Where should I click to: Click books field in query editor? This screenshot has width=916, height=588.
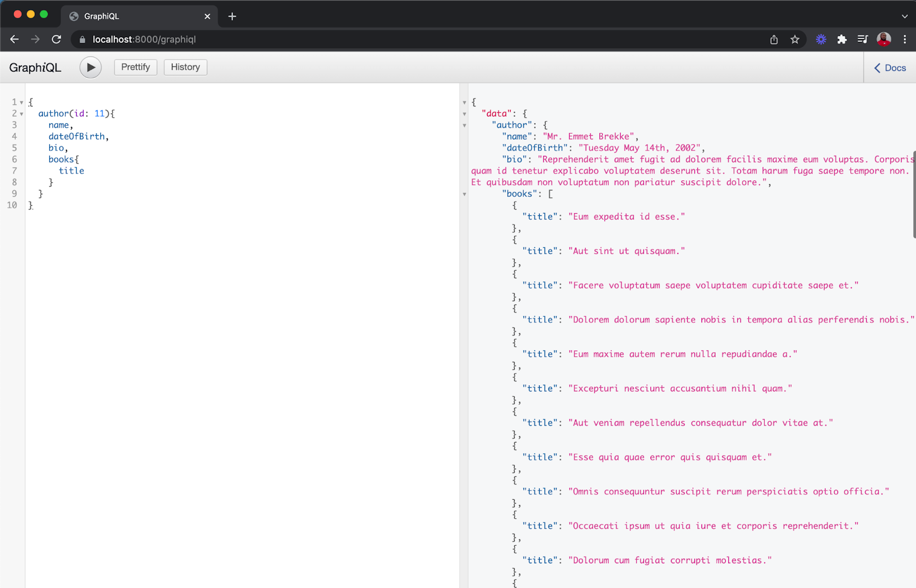(x=61, y=159)
